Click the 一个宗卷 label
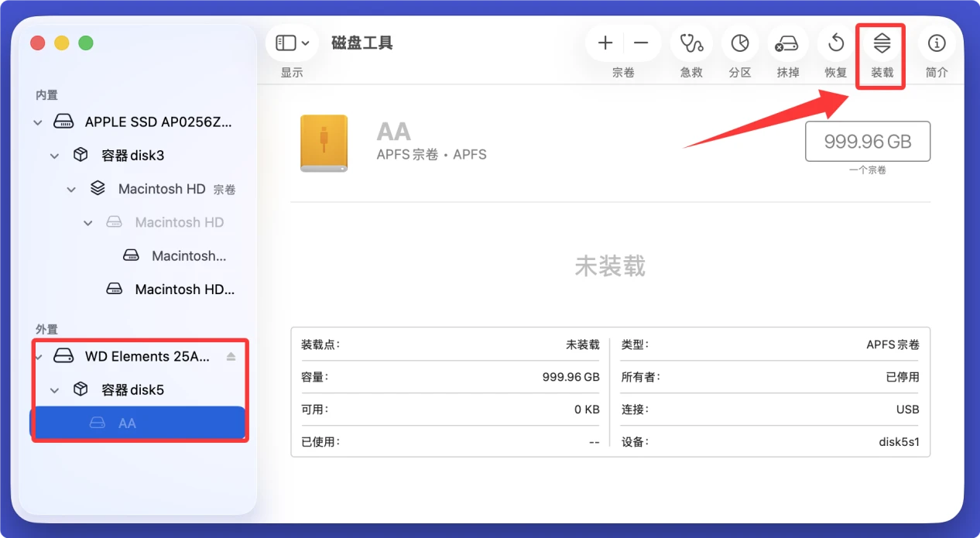 coord(867,170)
